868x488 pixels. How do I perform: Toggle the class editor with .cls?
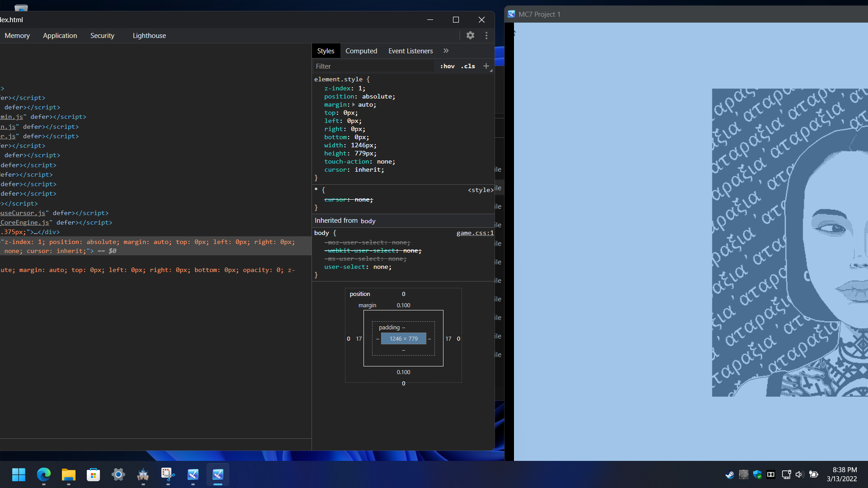click(x=468, y=66)
